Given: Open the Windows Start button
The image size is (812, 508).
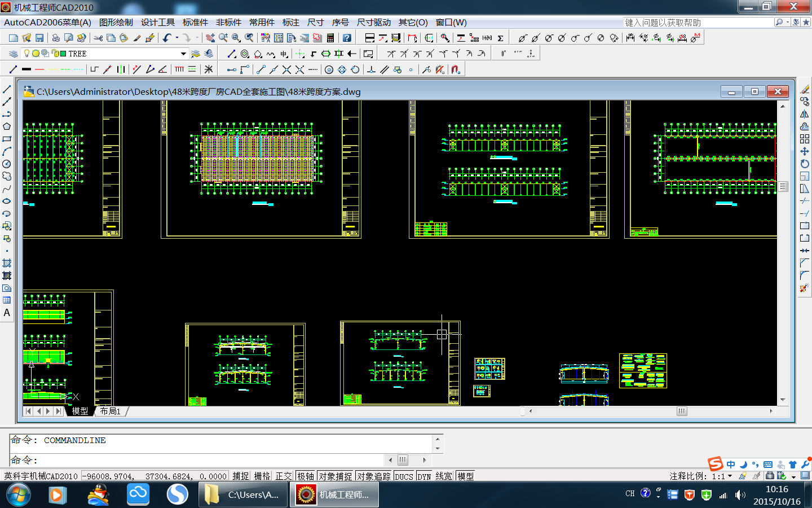Looking at the screenshot, I should click(19, 495).
